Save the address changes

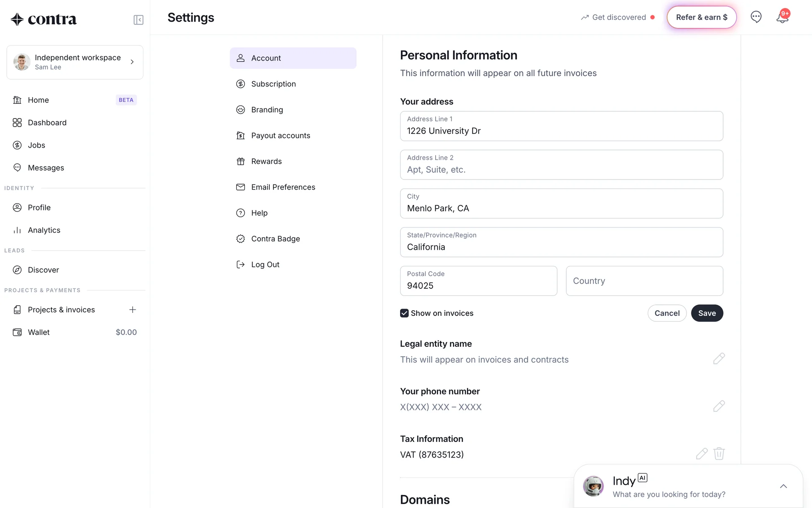pyautogui.click(x=707, y=313)
